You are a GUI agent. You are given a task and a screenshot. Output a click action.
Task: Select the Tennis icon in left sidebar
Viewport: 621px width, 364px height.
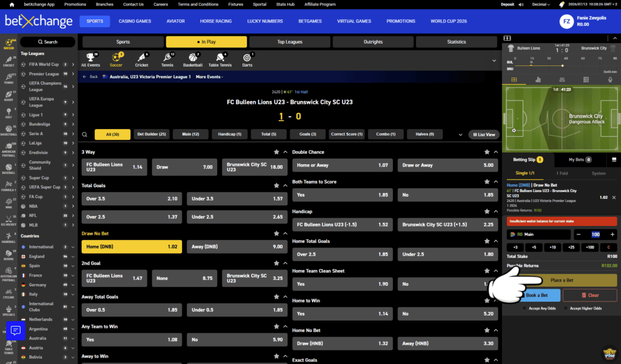[x=8, y=78]
